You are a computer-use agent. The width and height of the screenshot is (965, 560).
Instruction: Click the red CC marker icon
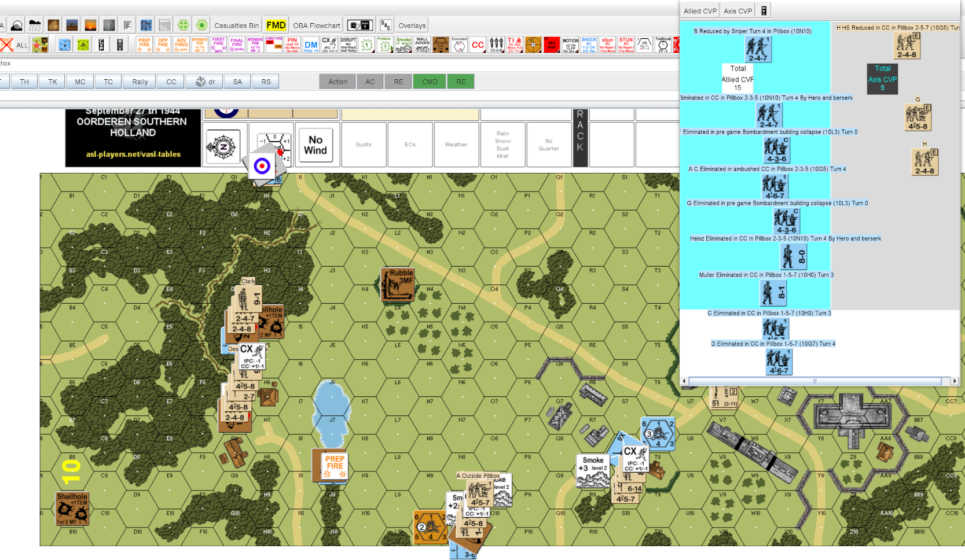pyautogui.click(x=478, y=45)
